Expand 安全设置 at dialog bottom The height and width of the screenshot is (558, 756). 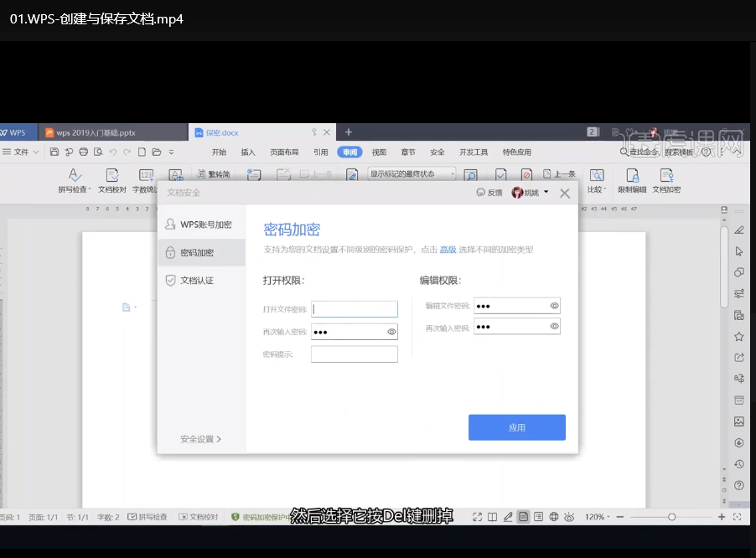[x=200, y=439]
